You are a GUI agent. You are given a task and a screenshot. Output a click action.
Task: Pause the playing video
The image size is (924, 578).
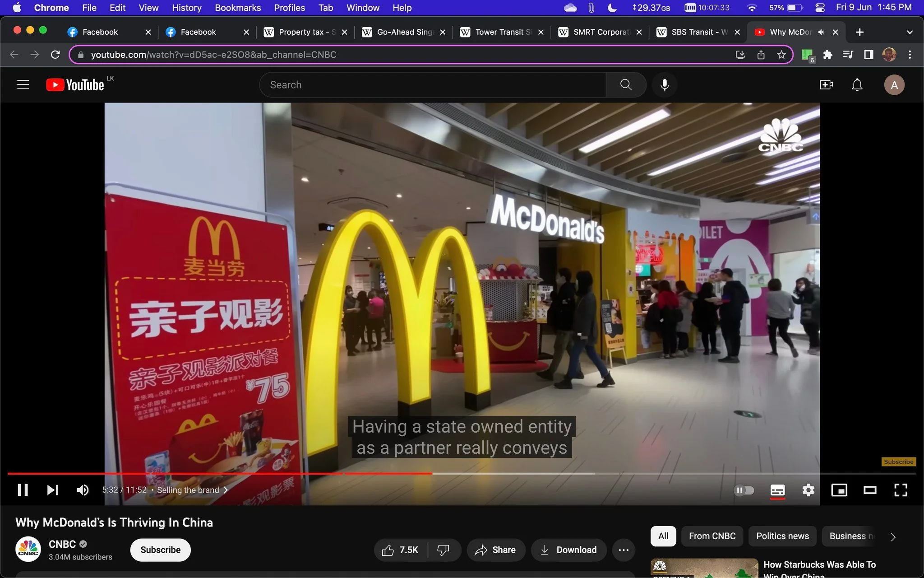click(23, 490)
